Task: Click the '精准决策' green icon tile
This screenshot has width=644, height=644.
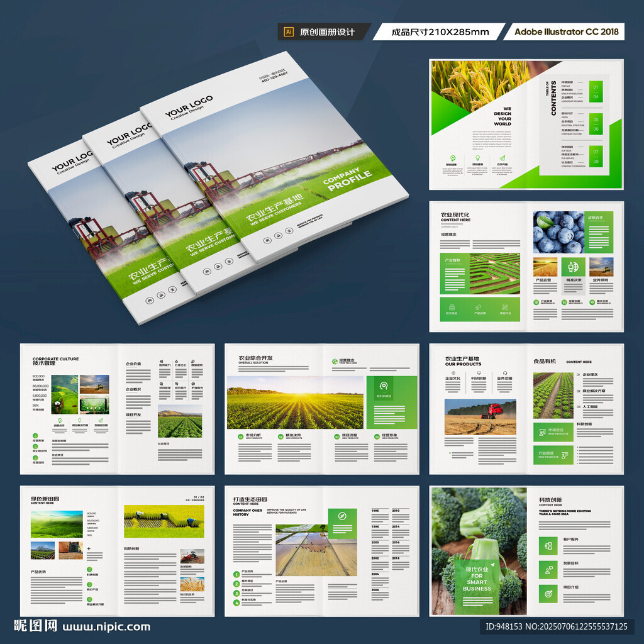Action: pos(574,267)
